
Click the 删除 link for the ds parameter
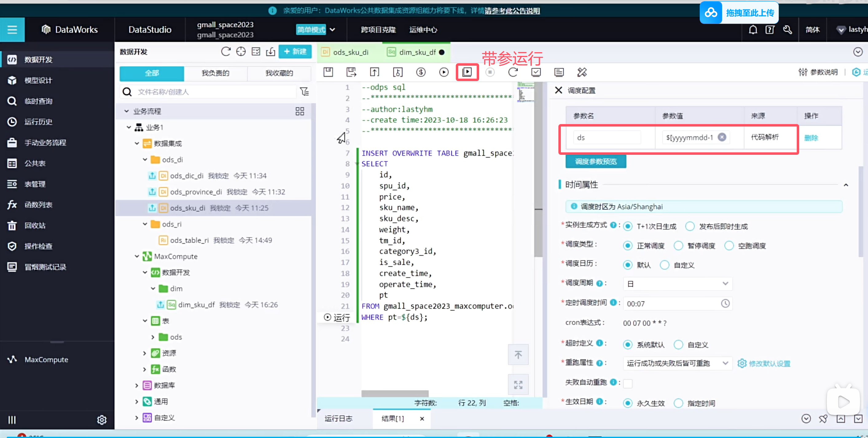tap(811, 138)
